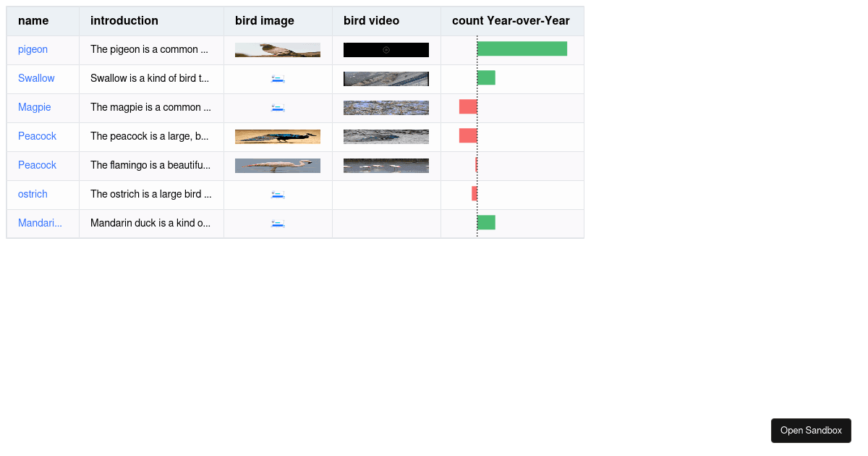Open the Sandbox with the Open Sandbox button
Image resolution: width=868 pixels, height=456 pixels.
[x=811, y=431]
